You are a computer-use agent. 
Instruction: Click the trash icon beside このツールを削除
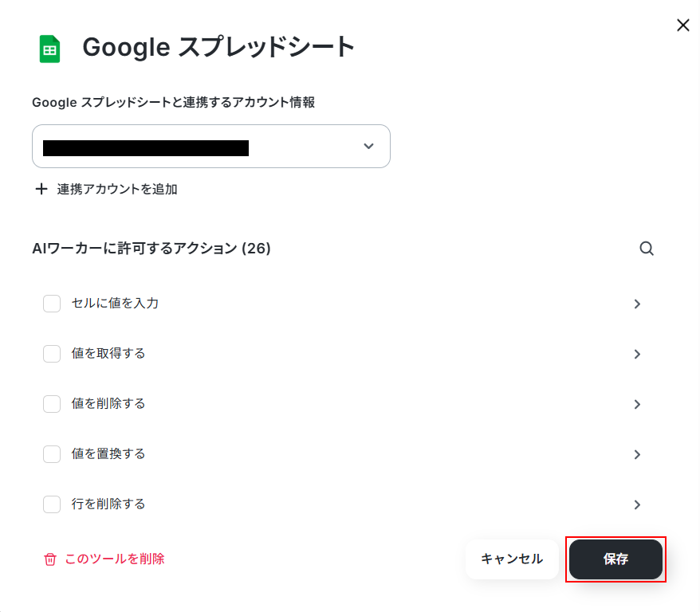(50, 559)
